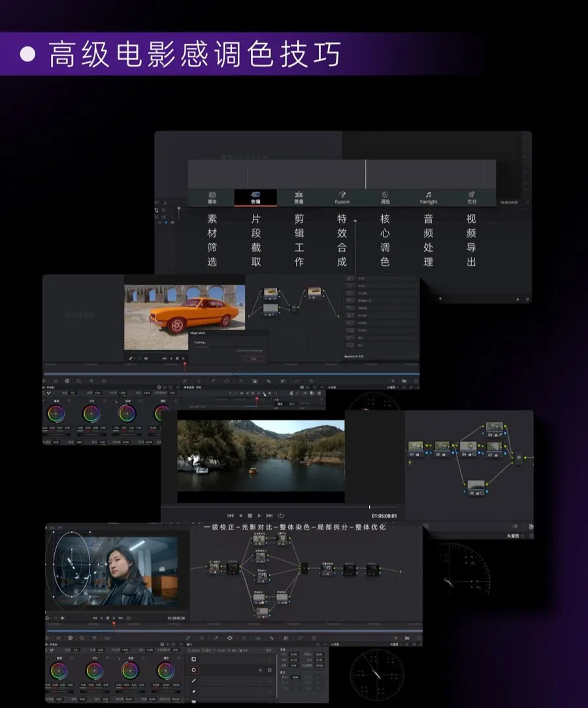Select node 05 in river node graph
This screenshot has width=588, height=708.
(x=476, y=488)
